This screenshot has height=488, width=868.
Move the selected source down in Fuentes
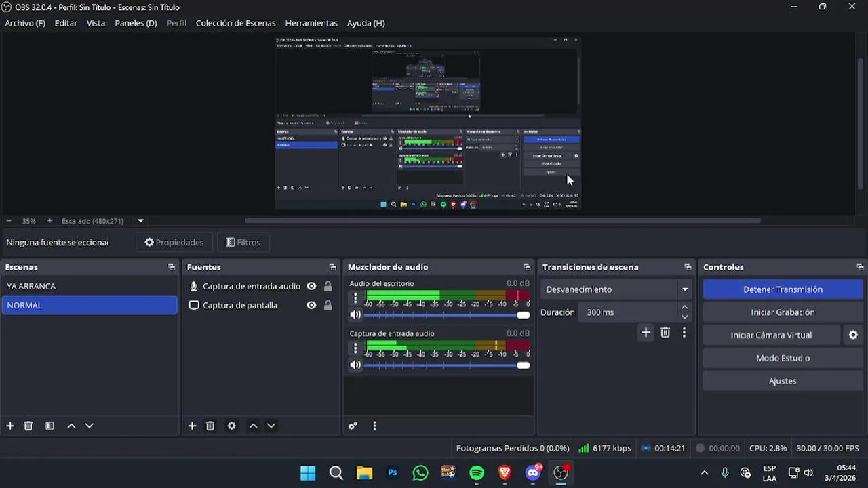[x=271, y=426]
